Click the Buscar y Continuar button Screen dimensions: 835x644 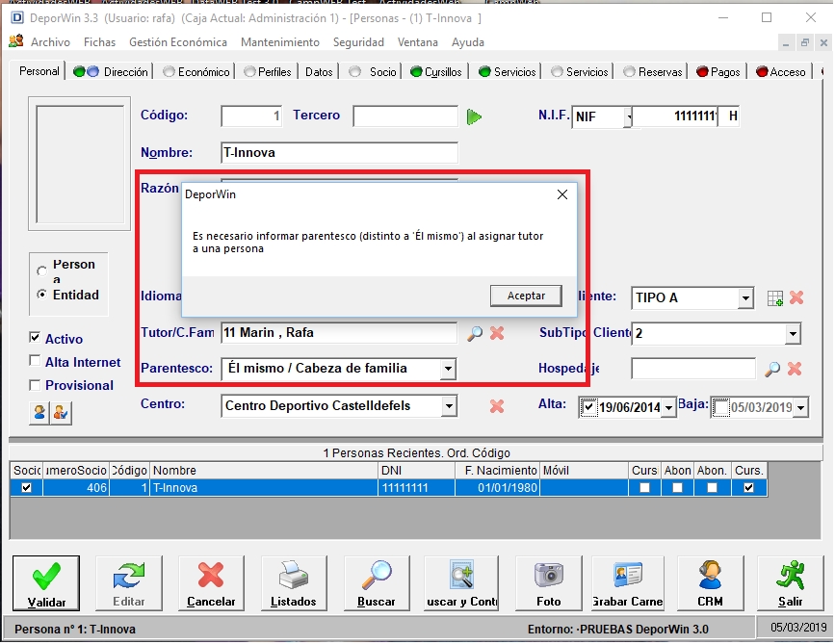(461, 583)
